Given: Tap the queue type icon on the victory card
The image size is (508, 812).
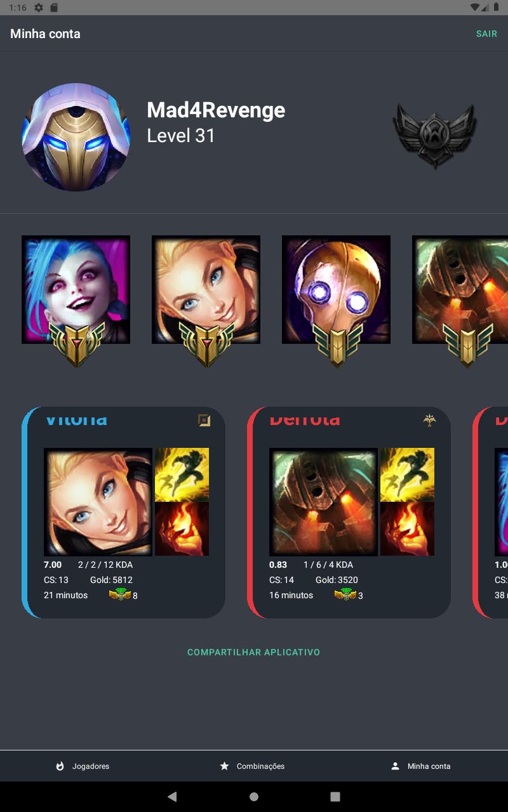Looking at the screenshot, I should point(204,420).
